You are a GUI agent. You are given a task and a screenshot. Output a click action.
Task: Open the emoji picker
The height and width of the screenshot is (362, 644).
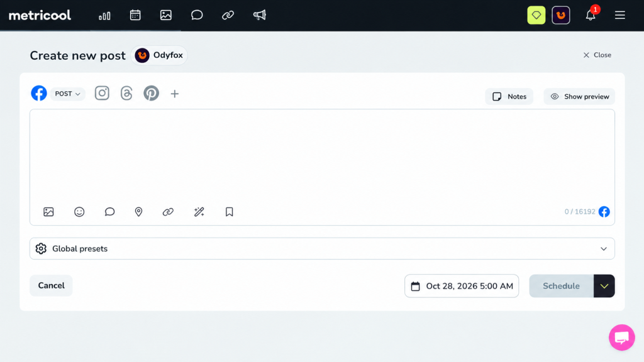tap(79, 212)
